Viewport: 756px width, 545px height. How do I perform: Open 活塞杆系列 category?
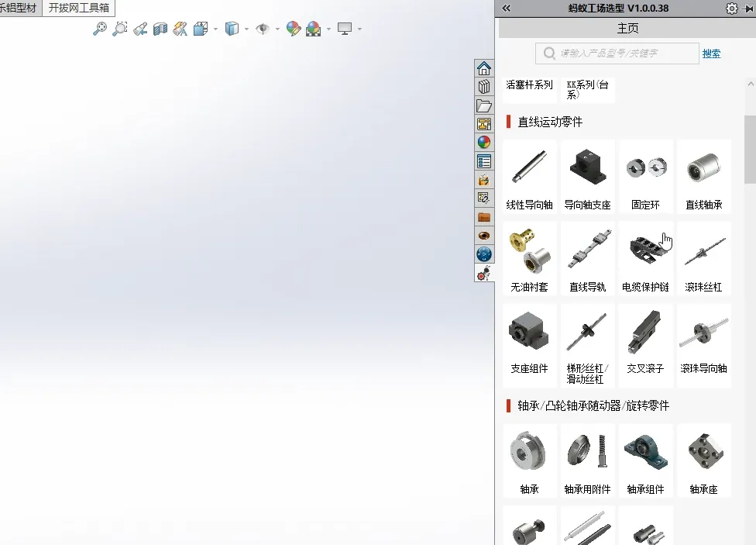(x=529, y=89)
